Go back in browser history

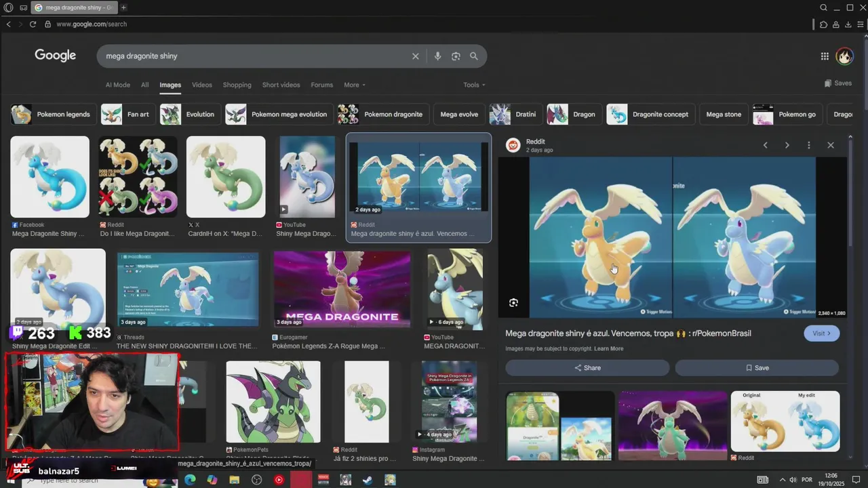pos(9,24)
